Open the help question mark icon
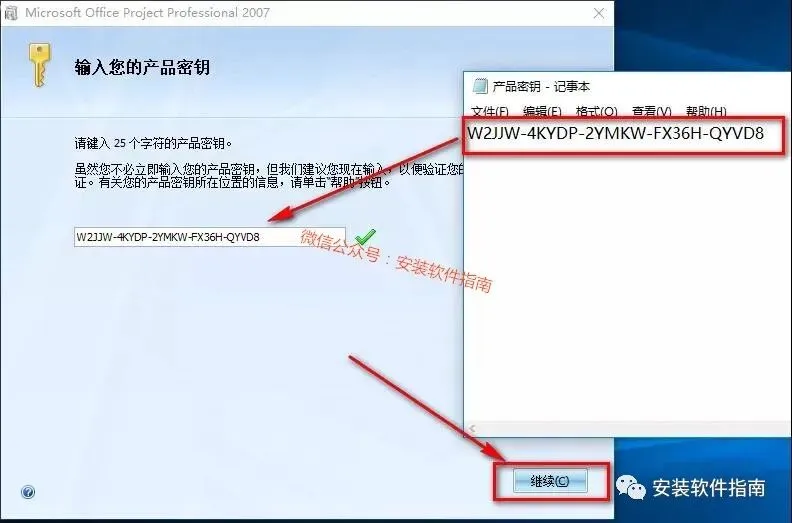Screen dimensions: 792x523 click(x=28, y=492)
